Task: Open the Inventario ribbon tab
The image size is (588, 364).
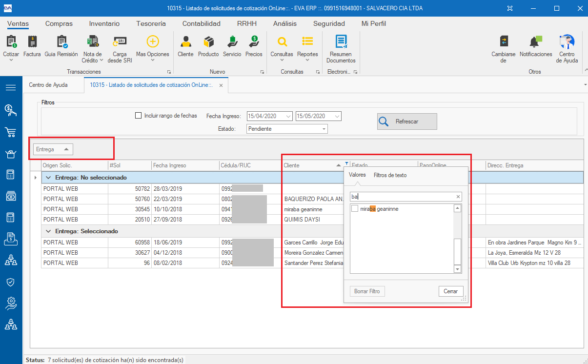Action: click(x=104, y=23)
